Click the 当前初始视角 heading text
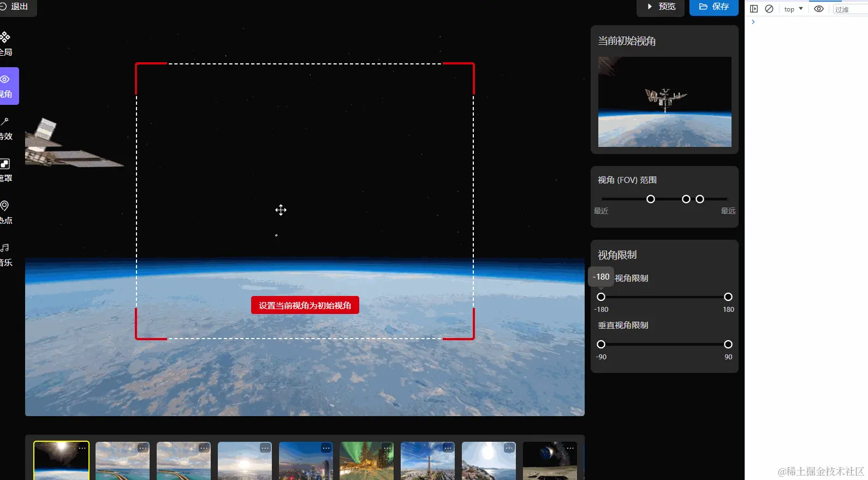868x480 pixels. pos(627,41)
